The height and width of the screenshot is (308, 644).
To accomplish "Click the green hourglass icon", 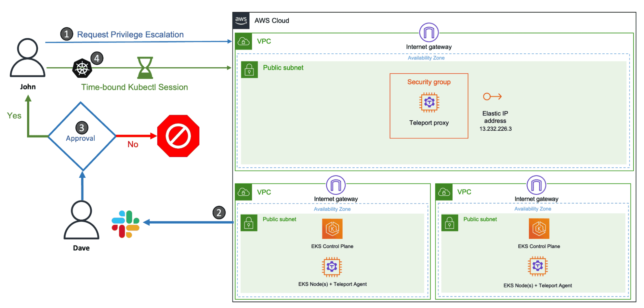I will pyautogui.click(x=145, y=68).
